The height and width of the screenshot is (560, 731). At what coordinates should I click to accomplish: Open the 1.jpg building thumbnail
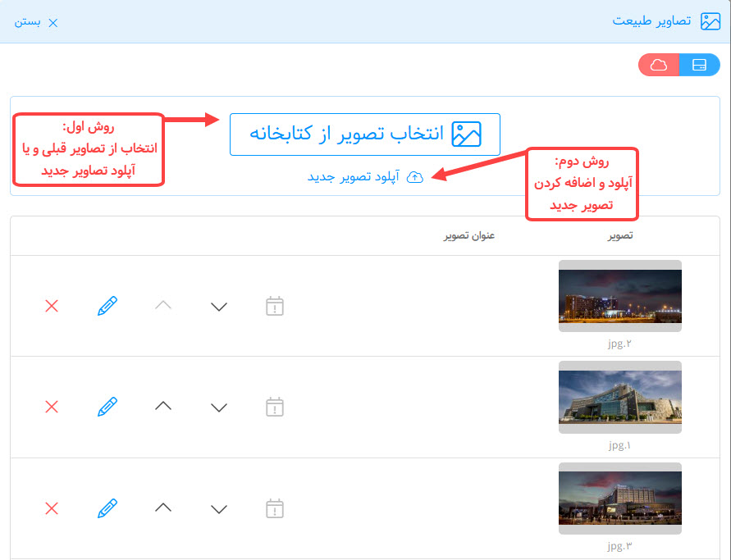coord(619,397)
